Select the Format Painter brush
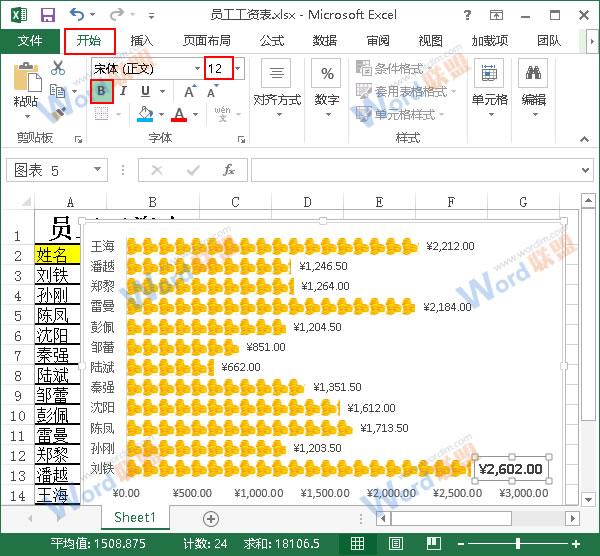 [58, 113]
